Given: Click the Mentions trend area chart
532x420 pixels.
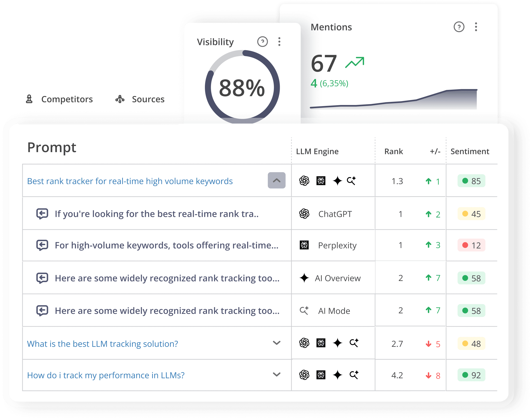Looking at the screenshot, I should (x=394, y=99).
